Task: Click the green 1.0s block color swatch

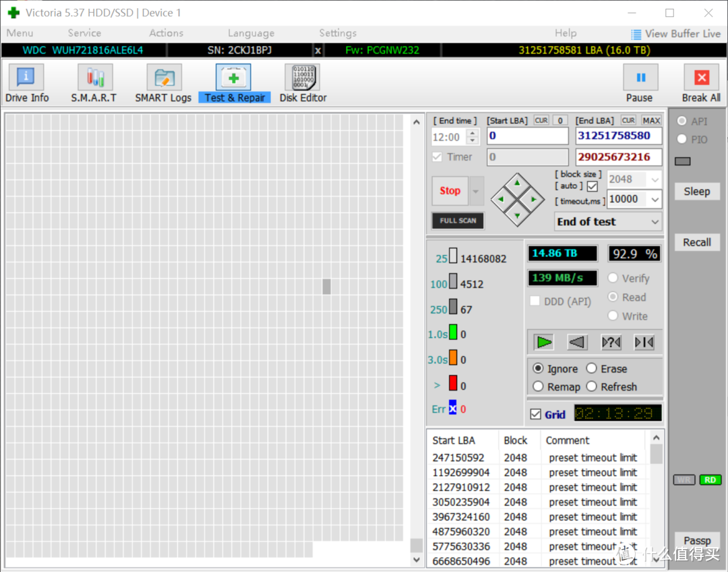Action: tap(453, 333)
